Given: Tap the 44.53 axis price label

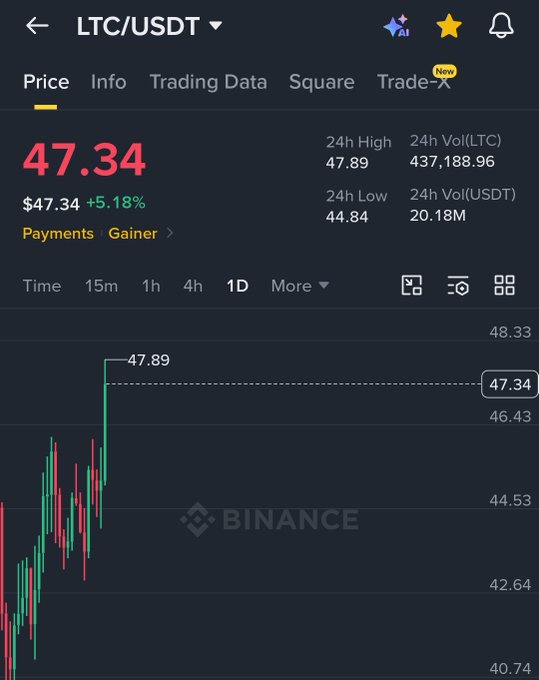Looking at the screenshot, I should click(510, 500).
